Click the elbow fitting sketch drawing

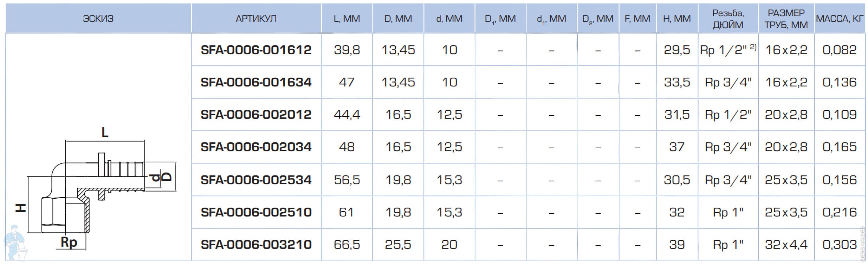(x=98, y=192)
